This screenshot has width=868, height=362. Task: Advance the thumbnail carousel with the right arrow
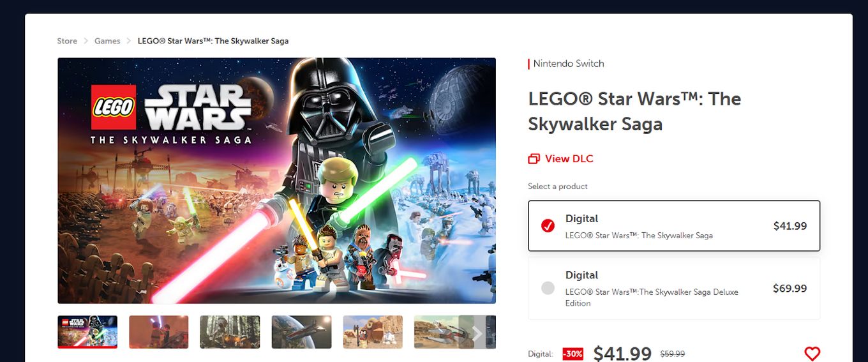click(477, 332)
